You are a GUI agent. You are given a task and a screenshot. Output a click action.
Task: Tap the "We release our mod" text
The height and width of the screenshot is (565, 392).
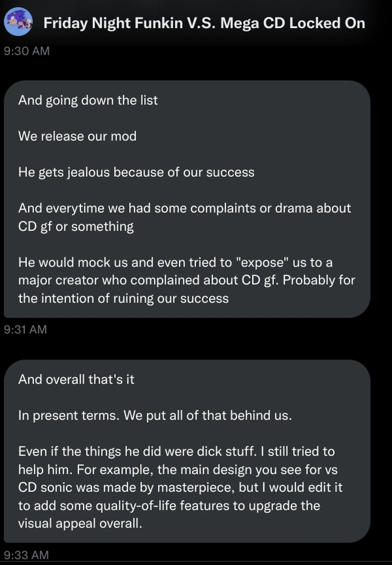77,136
